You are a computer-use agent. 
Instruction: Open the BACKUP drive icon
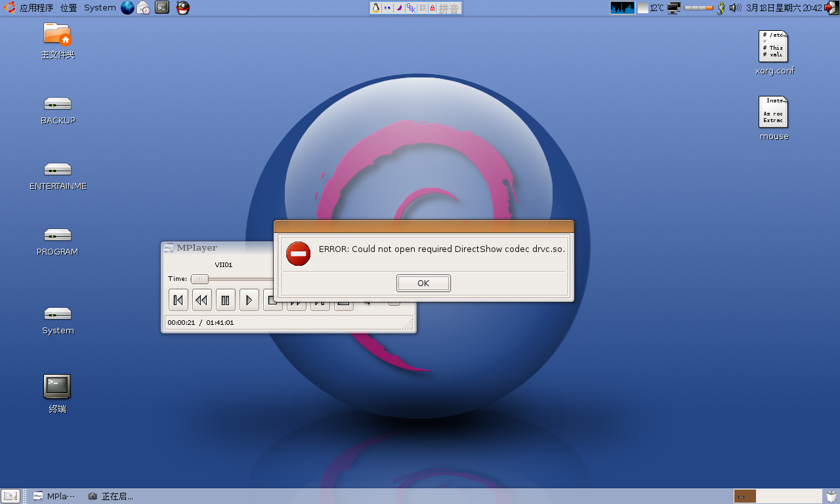click(58, 110)
